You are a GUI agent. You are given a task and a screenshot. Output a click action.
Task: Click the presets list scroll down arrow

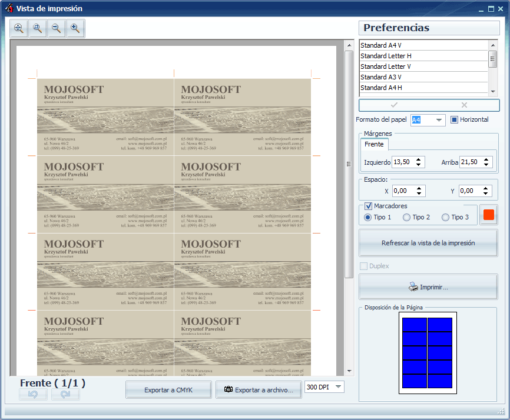493,92
